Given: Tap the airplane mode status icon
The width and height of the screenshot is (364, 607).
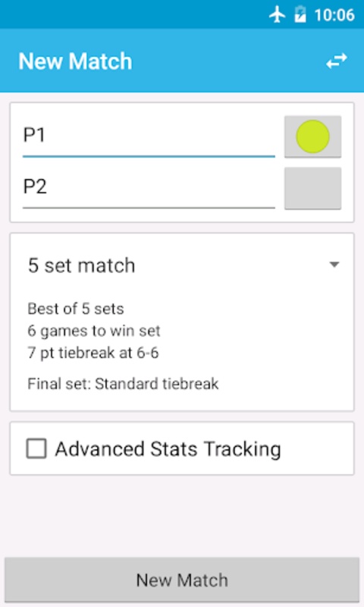Looking at the screenshot, I should (277, 15).
